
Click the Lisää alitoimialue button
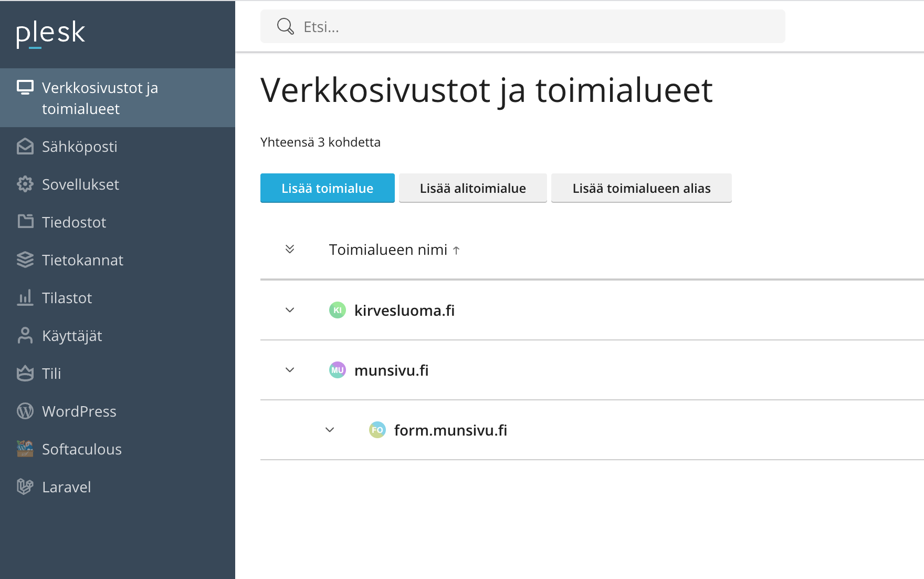click(x=472, y=188)
